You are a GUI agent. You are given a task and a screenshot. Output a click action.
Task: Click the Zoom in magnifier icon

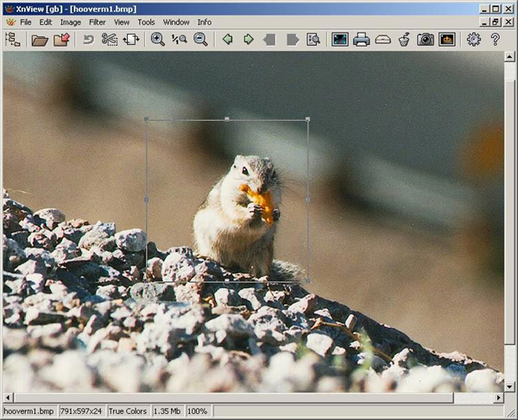158,39
